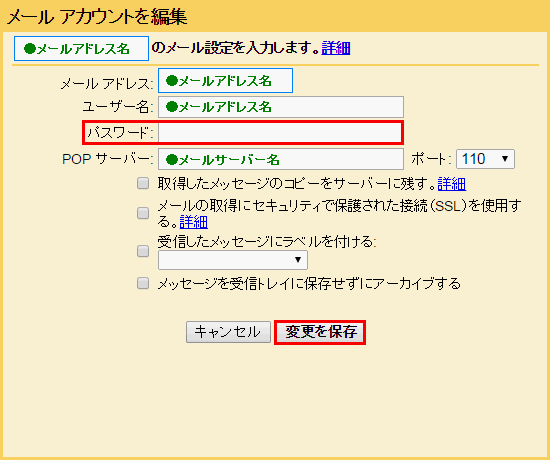Open the ポート 110 dropdown
550x460 pixels.
coord(485,159)
